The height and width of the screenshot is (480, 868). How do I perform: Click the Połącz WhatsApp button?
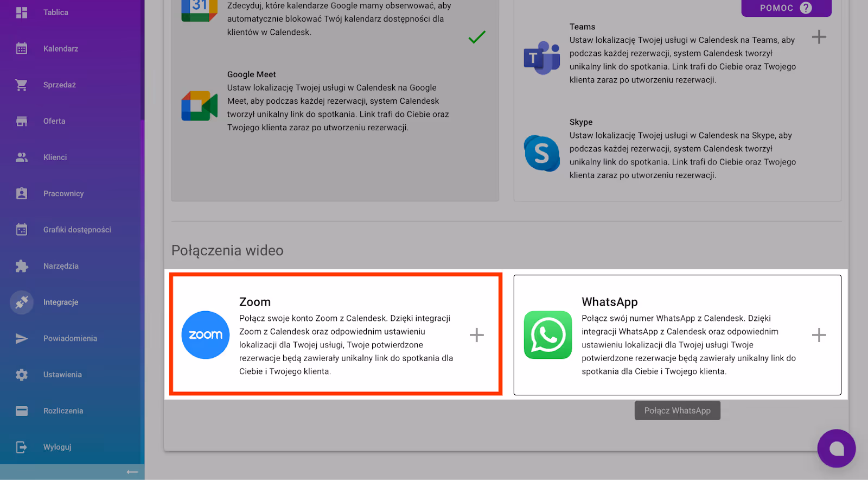point(678,410)
